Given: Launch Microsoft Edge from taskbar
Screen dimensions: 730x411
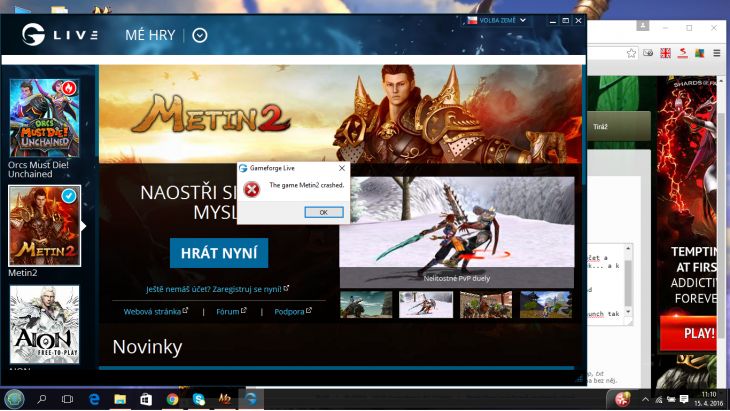Looking at the screenshot, I should point(94,399).
